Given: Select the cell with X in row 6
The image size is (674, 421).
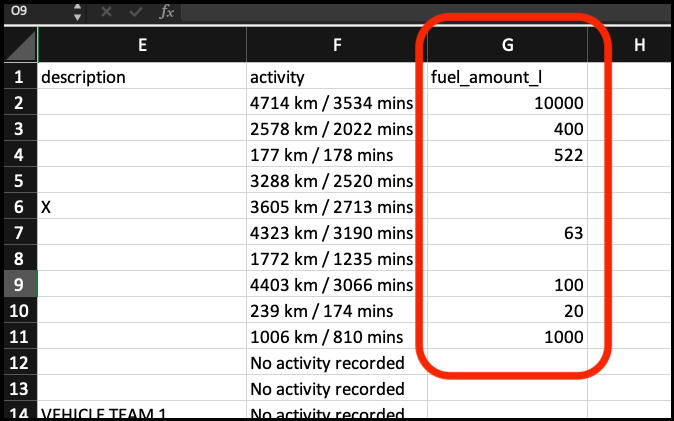Looking at the screenshot, I should click(x=142, y=207).
